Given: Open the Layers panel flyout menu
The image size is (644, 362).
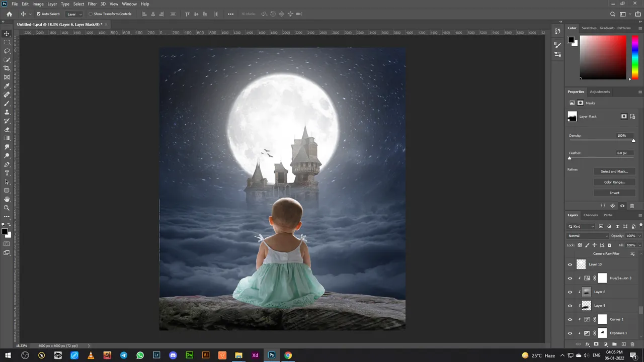Looking at the screenshot, I should pyautogui.click(x=640, y=215).
